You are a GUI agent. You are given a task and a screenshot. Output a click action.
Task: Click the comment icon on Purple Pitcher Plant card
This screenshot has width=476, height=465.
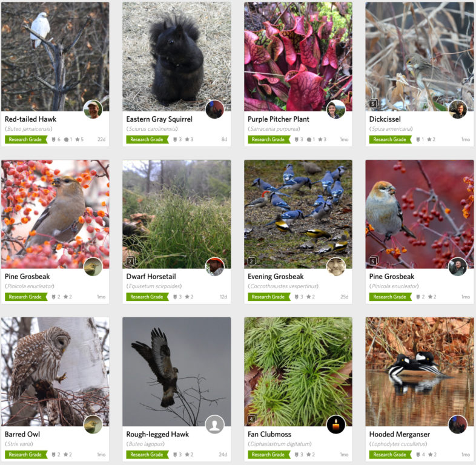click(309, 139)
